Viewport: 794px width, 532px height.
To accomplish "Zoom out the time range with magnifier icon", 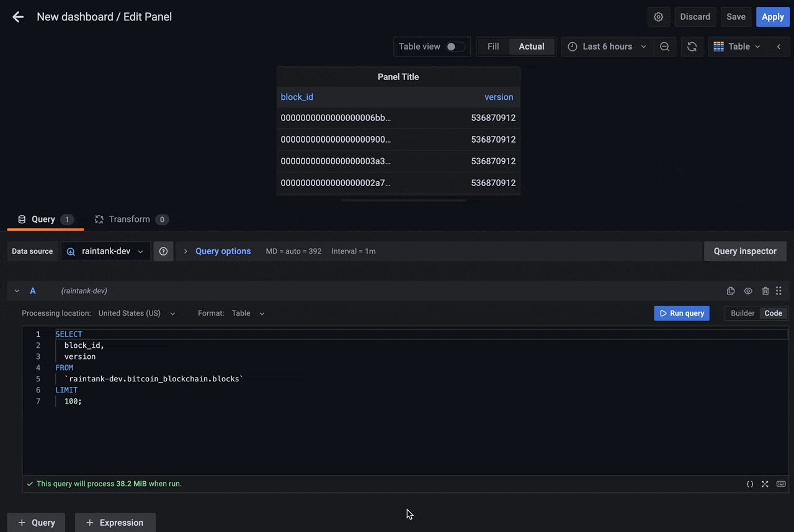I will [664, 47].
